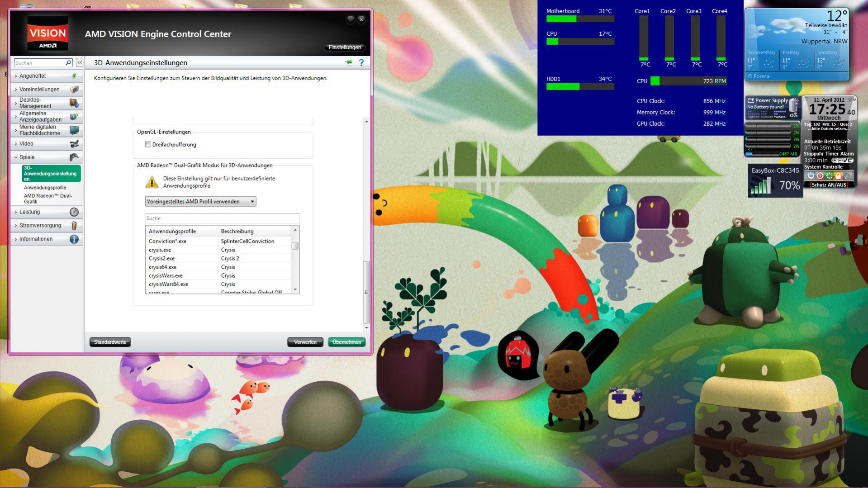Click the checkmark icon beside the 3:00 min timer
This screenshot has height=488, width=868.
(846, 161)
